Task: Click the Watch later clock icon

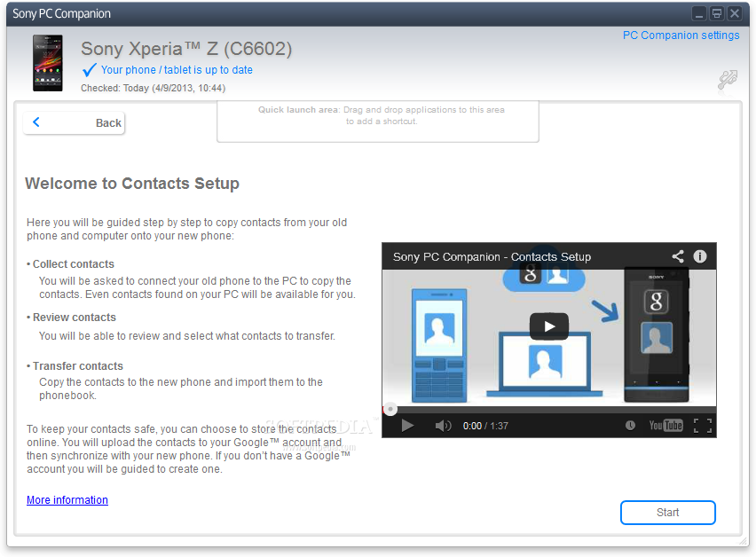Action: click(630, 426)
